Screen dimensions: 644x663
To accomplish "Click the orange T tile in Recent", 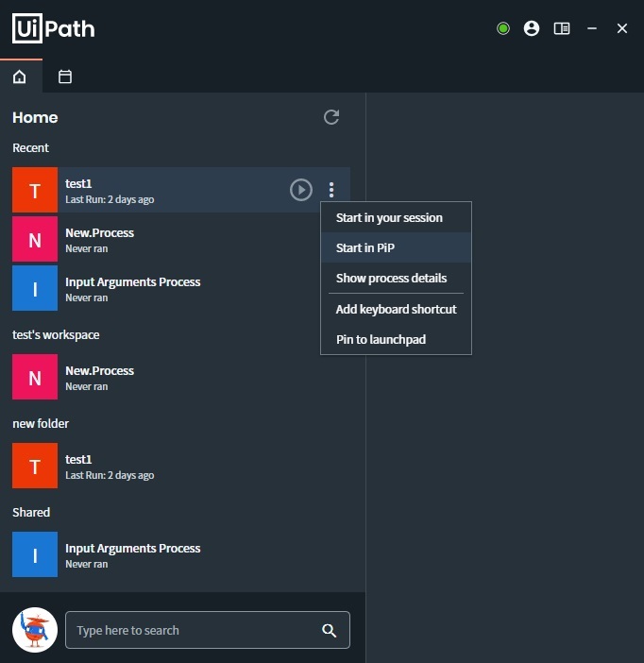I will tap(35, 190).
